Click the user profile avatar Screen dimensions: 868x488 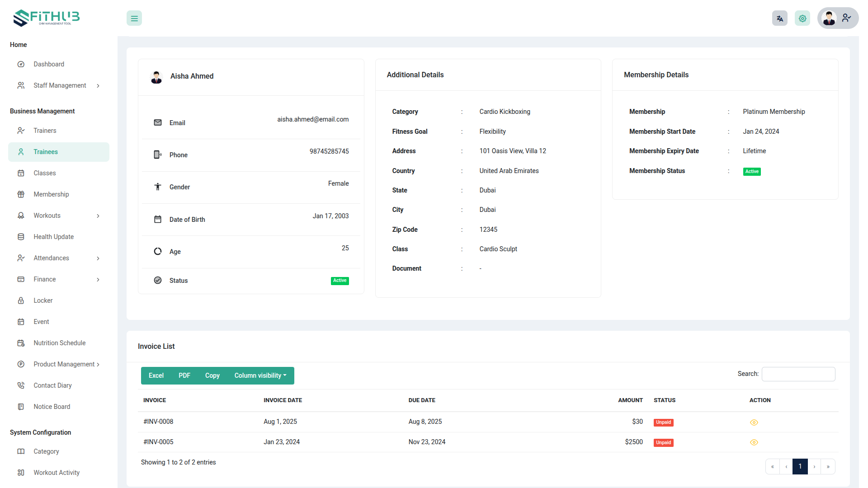pyautogui.click(x=829, y=19)
